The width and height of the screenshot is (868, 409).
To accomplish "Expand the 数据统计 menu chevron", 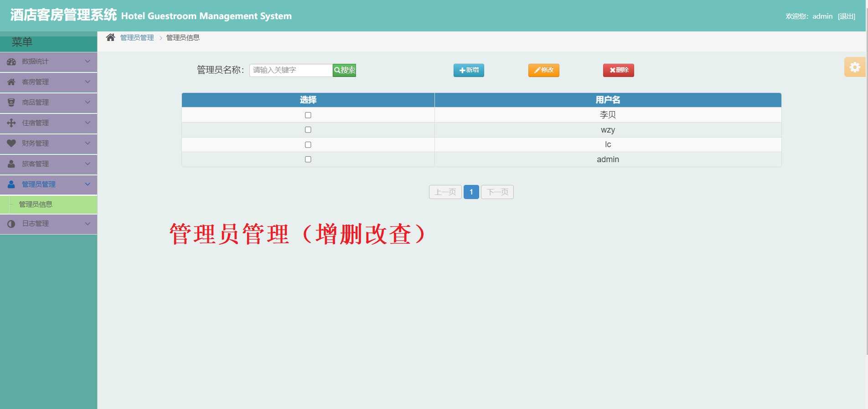I will pos(88,61).
